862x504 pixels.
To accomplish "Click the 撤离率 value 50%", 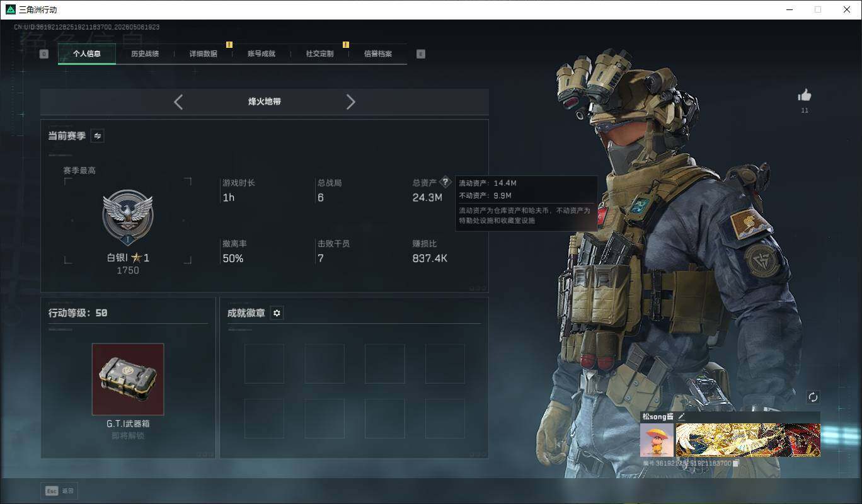I will pos(233,259).
